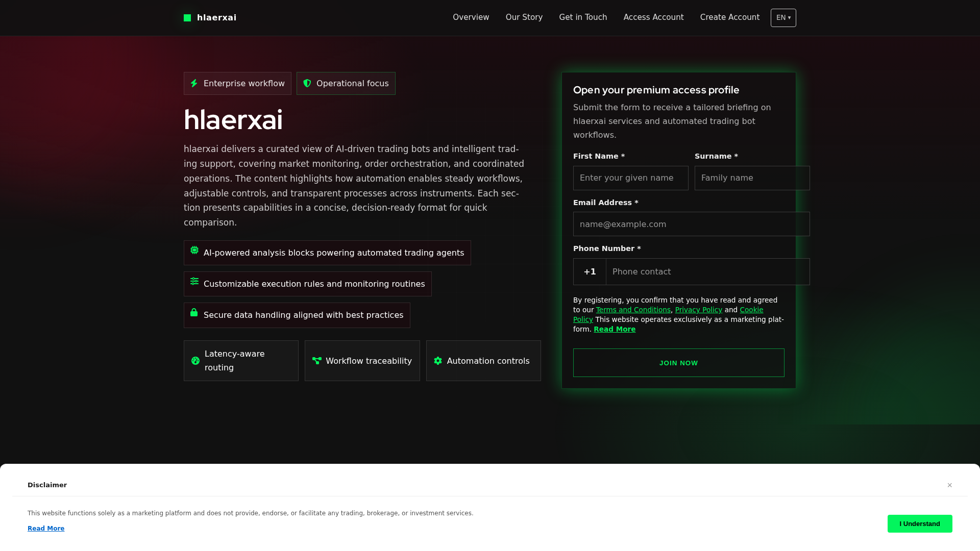Click the padlock icon beside Secure data handling

(x=194, y=312)
